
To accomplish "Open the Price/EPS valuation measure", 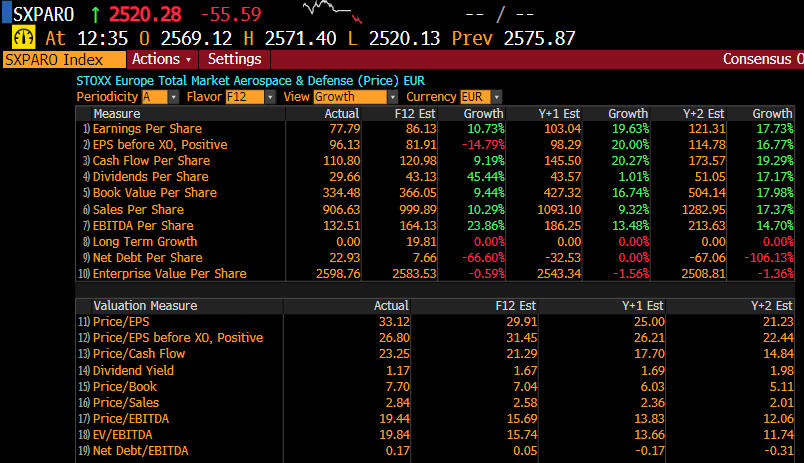I will pos(121,322).
